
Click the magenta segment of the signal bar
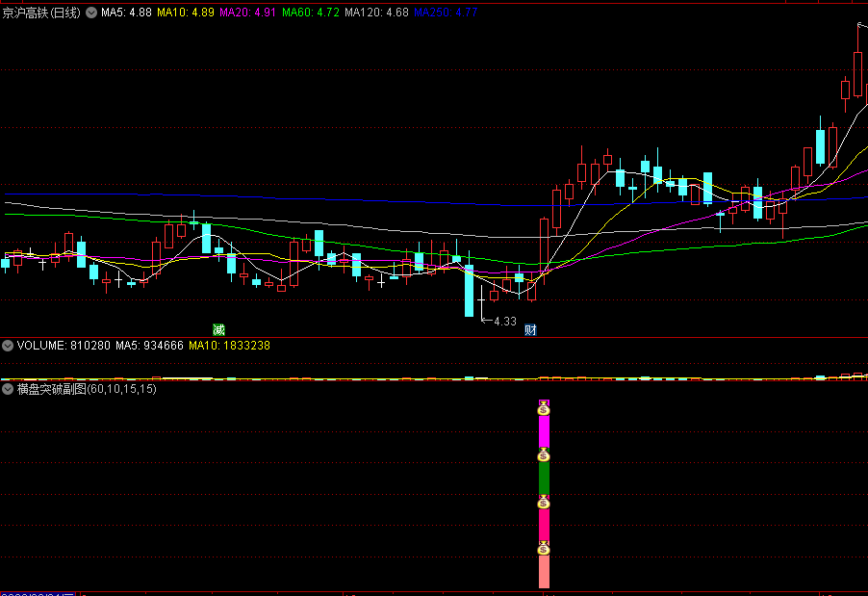(544, 431)
